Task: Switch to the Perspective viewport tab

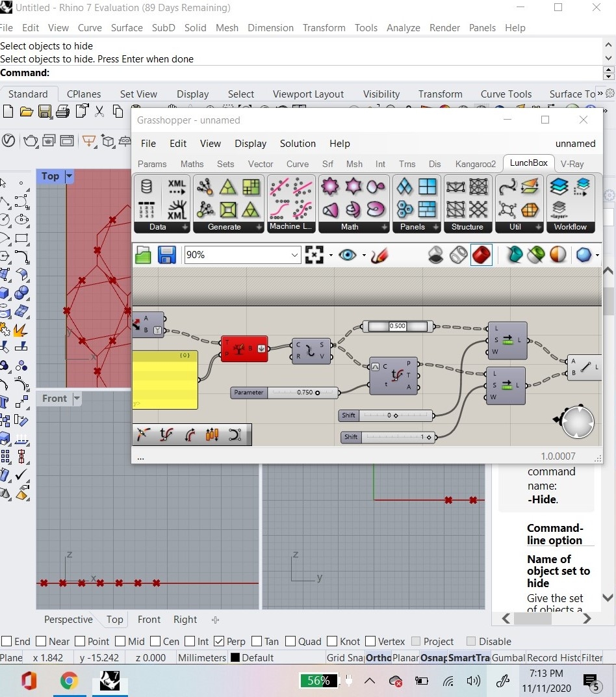Action: tap(68, 619)
